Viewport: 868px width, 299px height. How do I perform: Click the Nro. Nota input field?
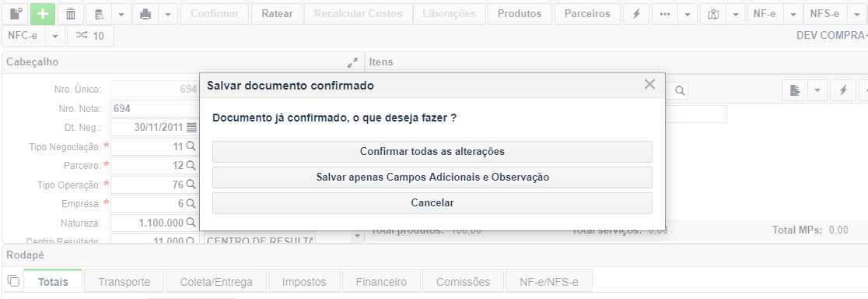click(155, 108)
